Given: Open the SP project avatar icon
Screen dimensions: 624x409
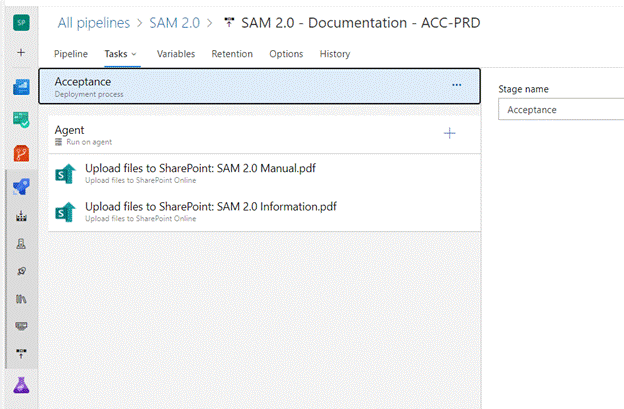Looking at the screenshot, I should point(21,23).
